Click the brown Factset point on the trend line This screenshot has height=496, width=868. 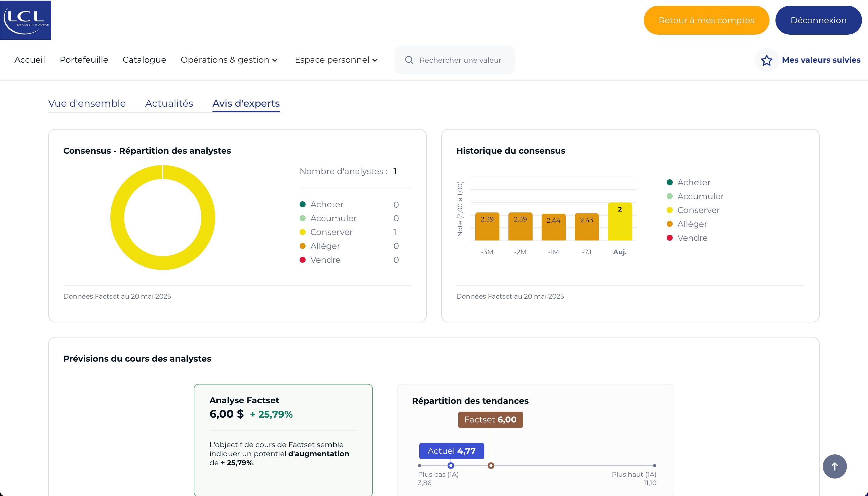(491, 465)
